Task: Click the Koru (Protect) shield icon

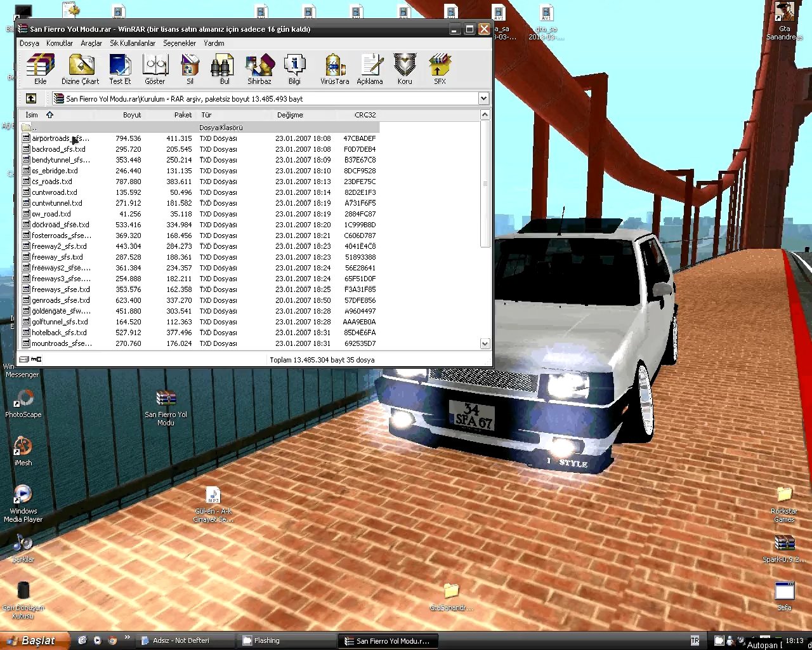Action: pyautogui.click(x=405, y=69)
